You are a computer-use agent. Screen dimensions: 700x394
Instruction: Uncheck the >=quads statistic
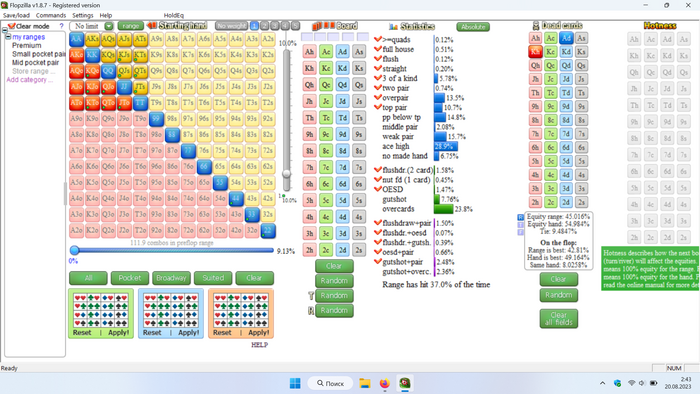click(x=378, y=39)
